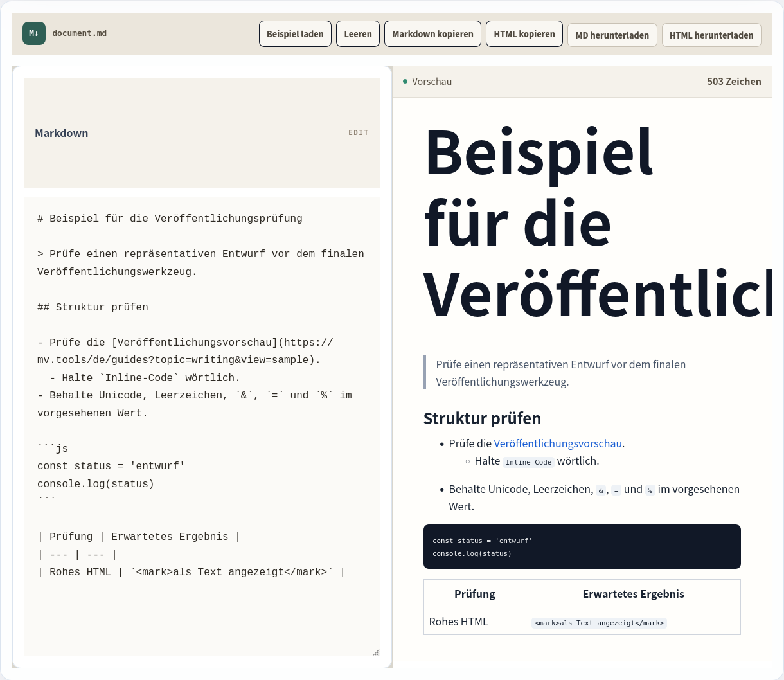Click the % code chip in preview
This screenshot has height=680, width=784.
click(650, 490)
